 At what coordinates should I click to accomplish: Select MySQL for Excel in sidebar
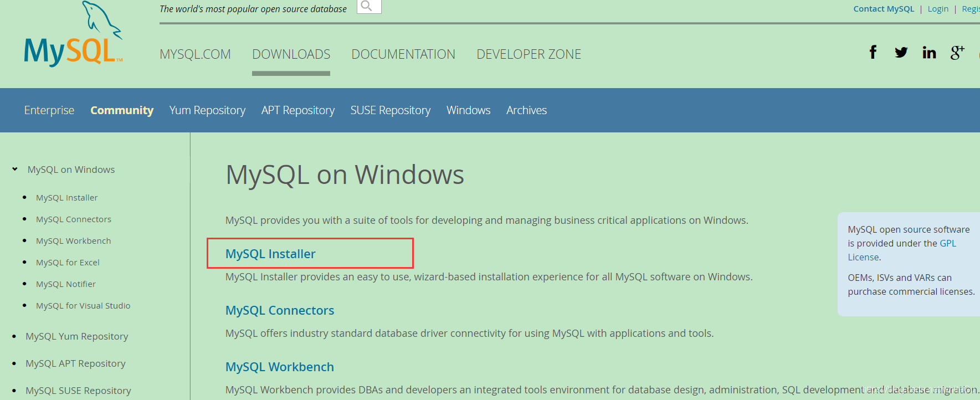point(68,262)
